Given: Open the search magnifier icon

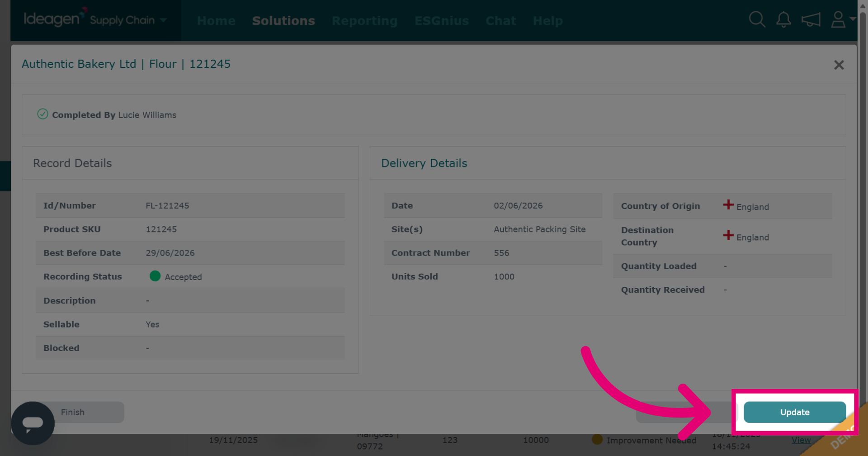Looking at the screenshot, I should click(757, 20).
